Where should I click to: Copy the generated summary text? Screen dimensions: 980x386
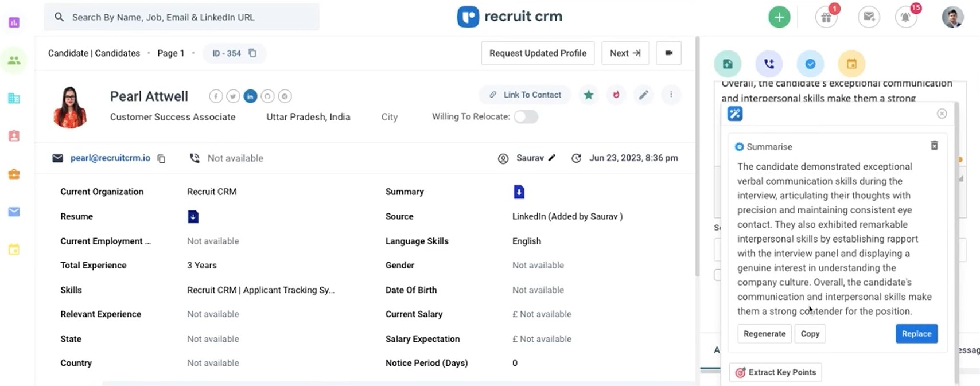tap(810, 334)
